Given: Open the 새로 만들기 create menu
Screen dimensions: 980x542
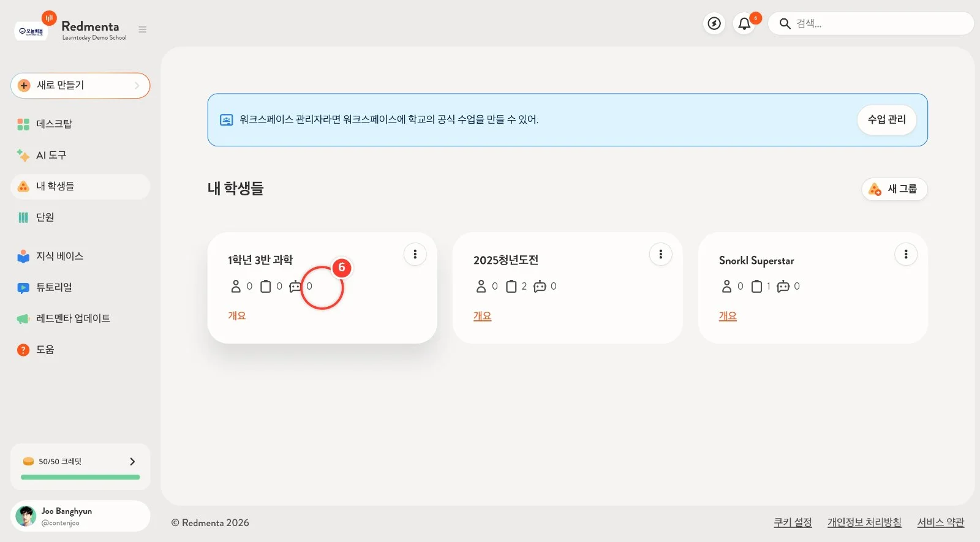Looking at the screenshot, I should (80, 86).
